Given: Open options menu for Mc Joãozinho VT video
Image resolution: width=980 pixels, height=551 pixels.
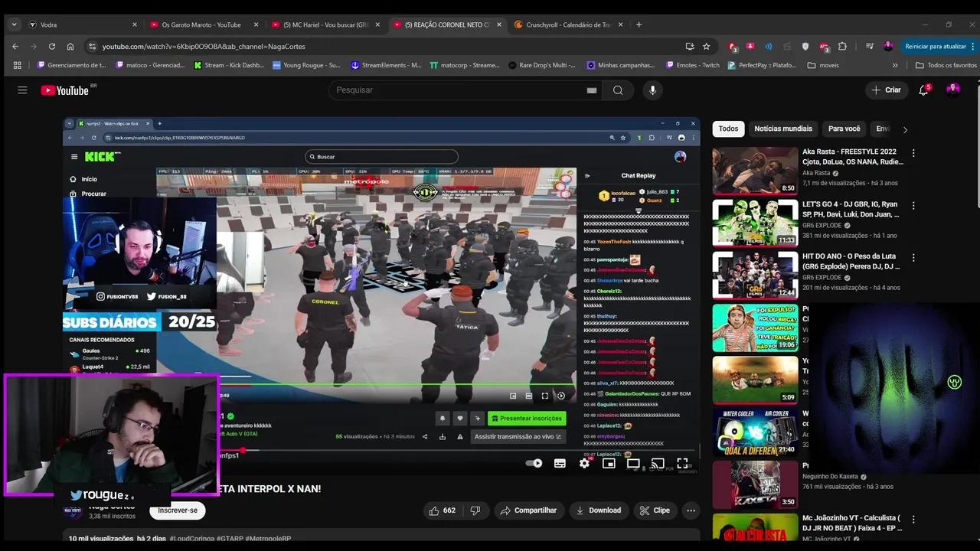Looking at the screenshot, I should (x=913, y=520).
